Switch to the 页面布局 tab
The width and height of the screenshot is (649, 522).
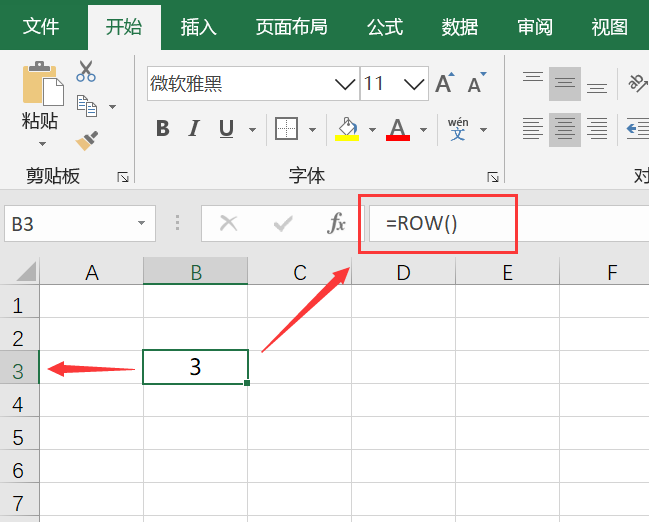click(291, 26)
